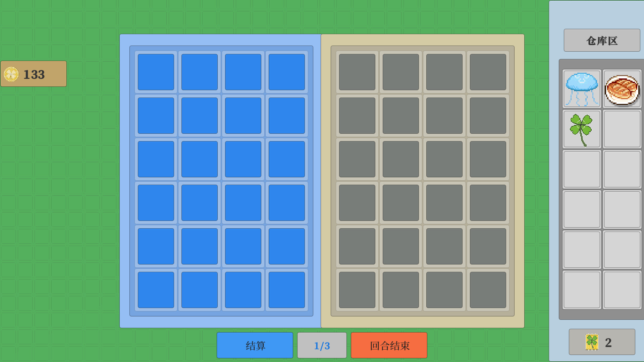Select top-left gray grid tile
The image size is (644, 362).
[x=357, y=72]
